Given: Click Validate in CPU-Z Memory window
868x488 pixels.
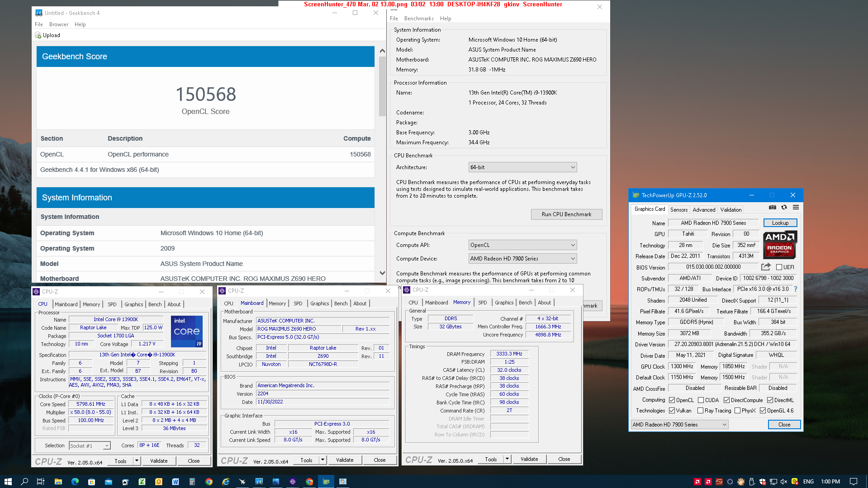Looking at the screenshot, I should [529, 459].
